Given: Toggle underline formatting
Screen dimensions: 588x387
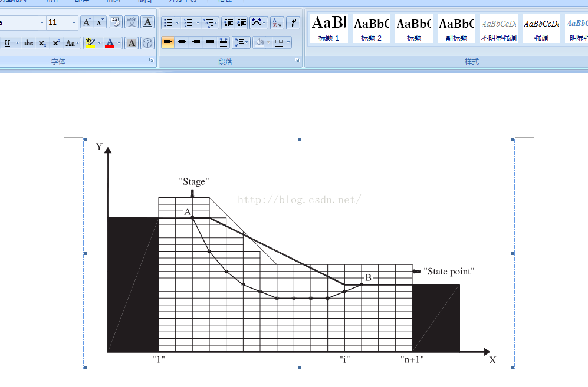Looking at the screenshot, I should [x=7, y=43].
